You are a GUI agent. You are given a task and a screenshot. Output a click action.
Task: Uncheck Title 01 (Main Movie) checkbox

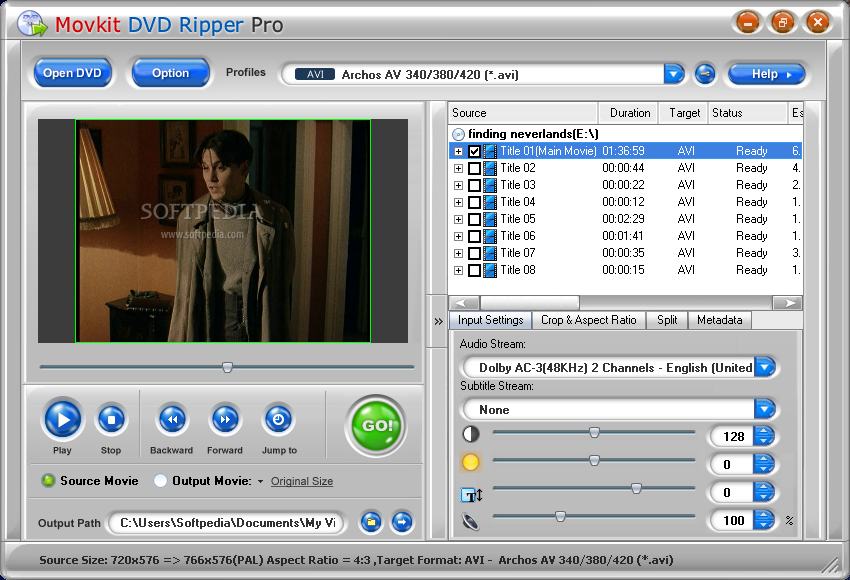pos(474,151)
